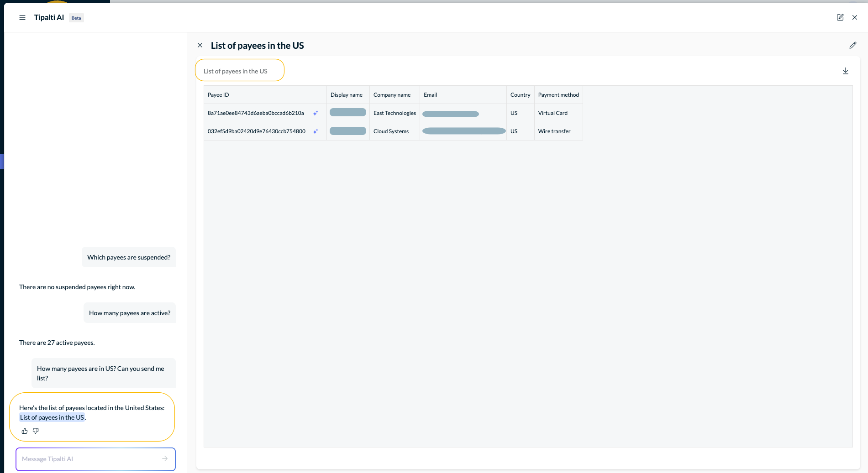Edit the list title with pencil icon

click(853, 45)
